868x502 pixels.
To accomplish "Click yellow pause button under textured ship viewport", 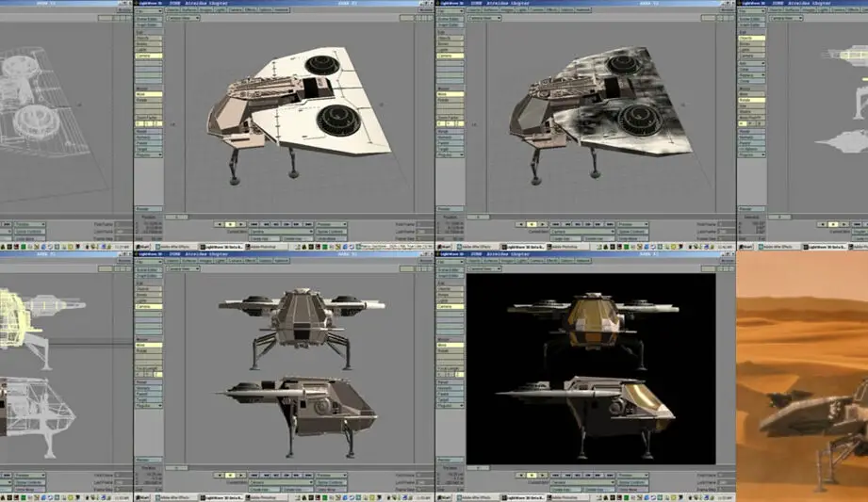I will pyautogui.click(x=530, y=224).
